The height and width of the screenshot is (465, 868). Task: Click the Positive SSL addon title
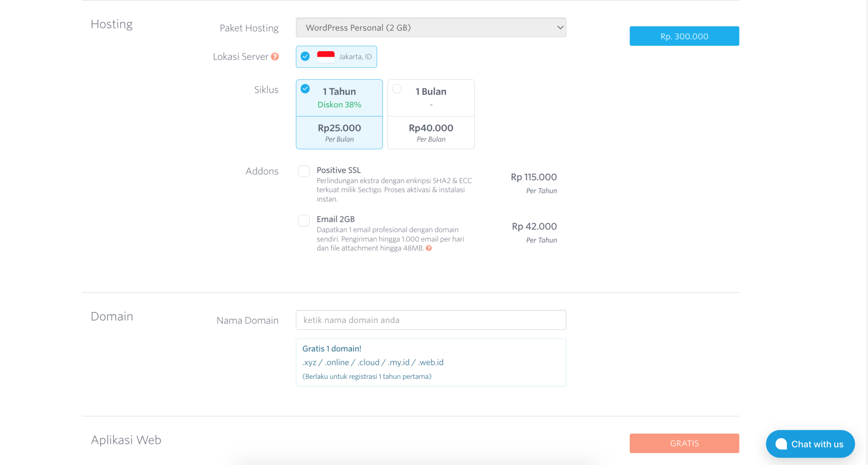338,170
